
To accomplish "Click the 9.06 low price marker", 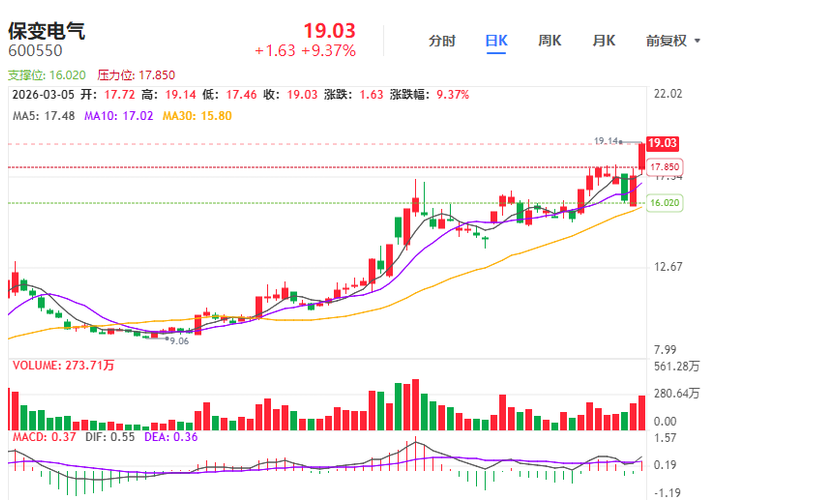I will coord(179,341).
